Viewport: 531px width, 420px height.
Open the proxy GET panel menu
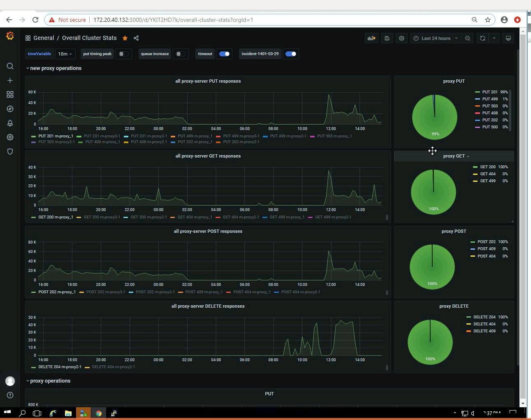(x=456, y=156)
